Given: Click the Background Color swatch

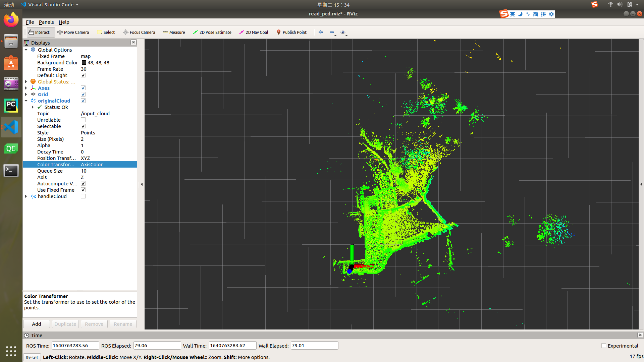Looking at the screenshot, I should [84, 63].
